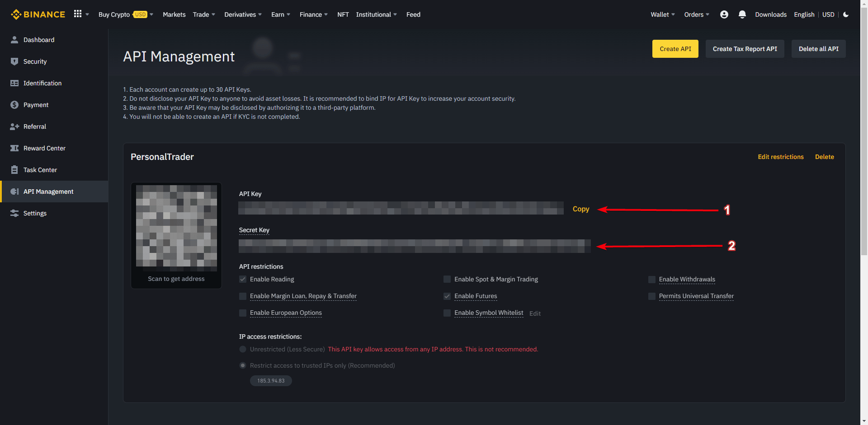Open the notifications bell icon

pos(742,14)
